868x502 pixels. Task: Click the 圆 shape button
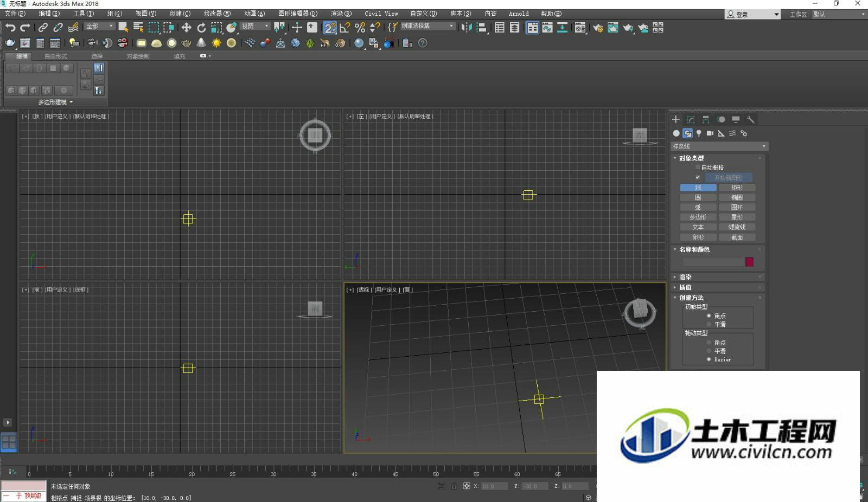(x=698, y=197)
